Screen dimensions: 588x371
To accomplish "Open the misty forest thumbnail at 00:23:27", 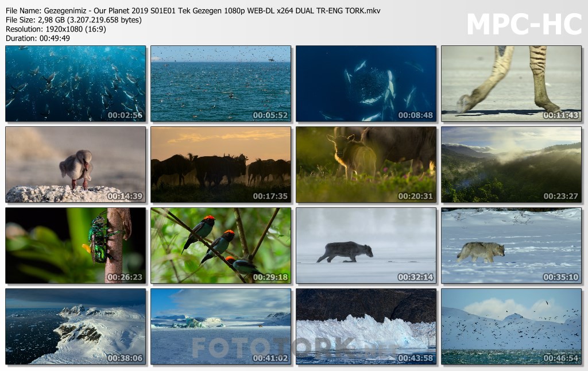I will pyautogui.click(x=511, y=164).
